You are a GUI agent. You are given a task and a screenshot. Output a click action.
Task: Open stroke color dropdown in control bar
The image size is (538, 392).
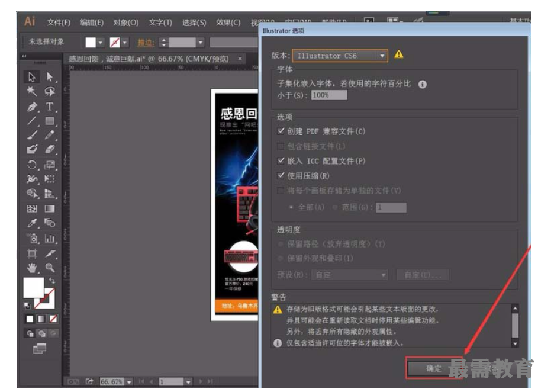click(x=124, y=43)
